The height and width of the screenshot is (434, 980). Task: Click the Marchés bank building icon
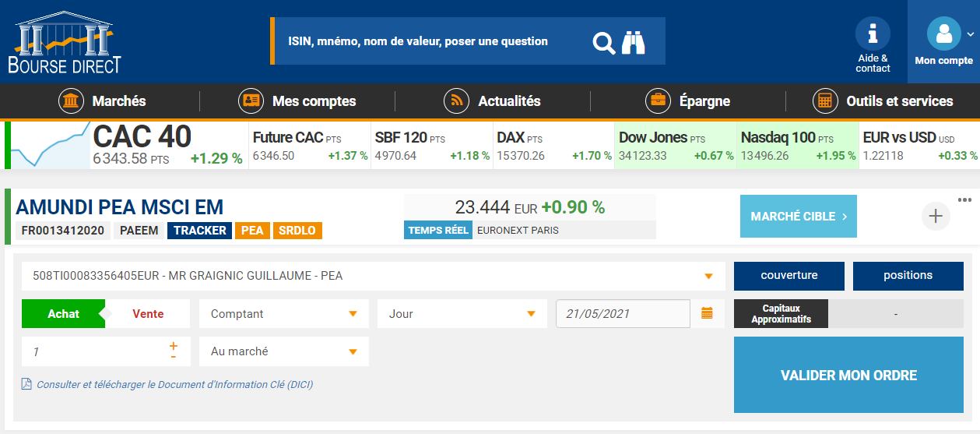[x=72, y=101]
